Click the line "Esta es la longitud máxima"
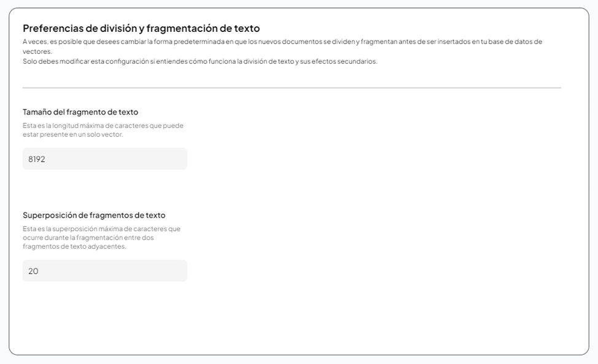The image size is (598, 364). click(x=102, y=126)
